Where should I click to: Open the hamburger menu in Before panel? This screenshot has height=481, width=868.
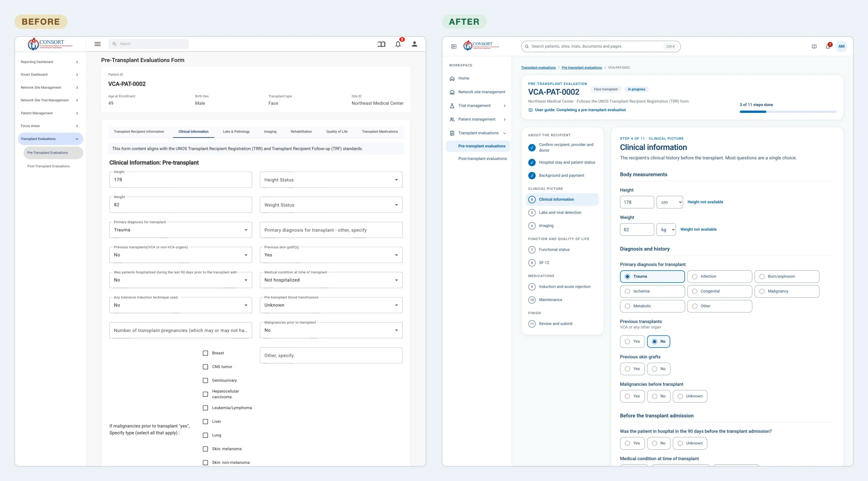point(97,44)
